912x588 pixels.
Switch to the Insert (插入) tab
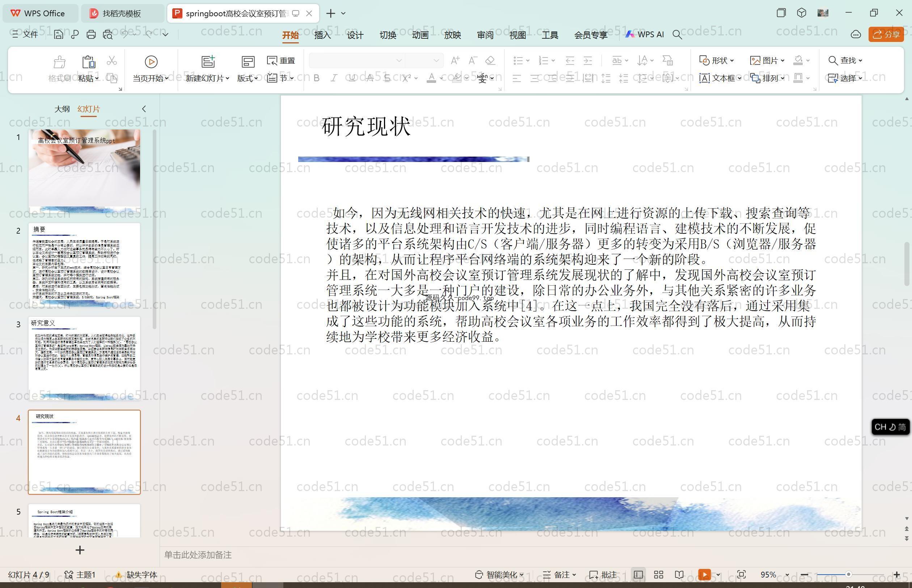(x=322, y=35)
